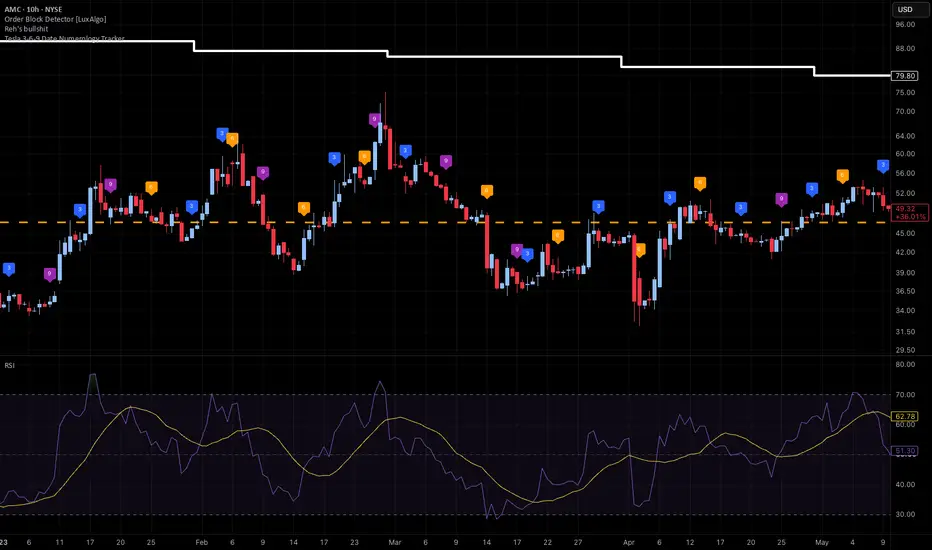Select the white stepped order block line
This screenshot has height=550, width=932.
pyautogui.click(x=505, y=57)
